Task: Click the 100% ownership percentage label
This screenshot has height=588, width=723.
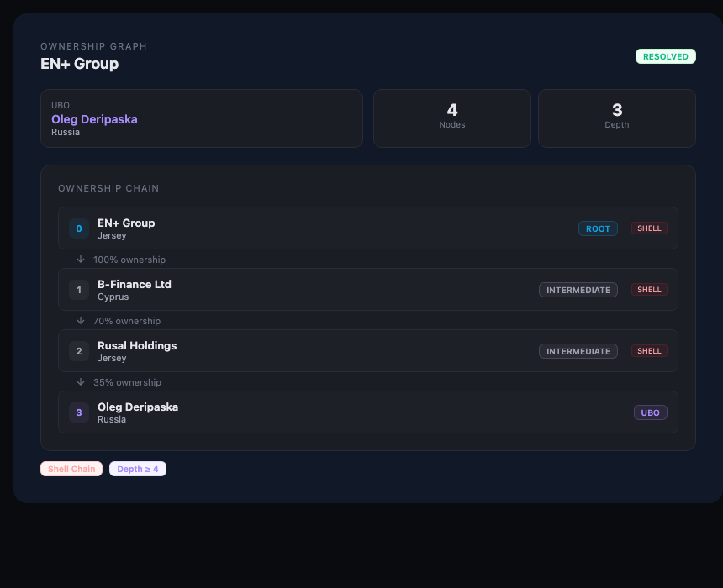Action: [x=129, y=260]
